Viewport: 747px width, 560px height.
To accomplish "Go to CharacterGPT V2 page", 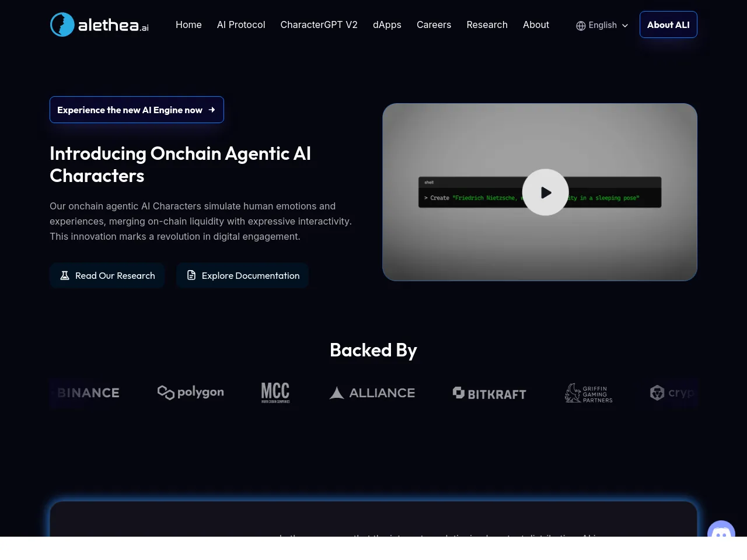I will 319,24.
